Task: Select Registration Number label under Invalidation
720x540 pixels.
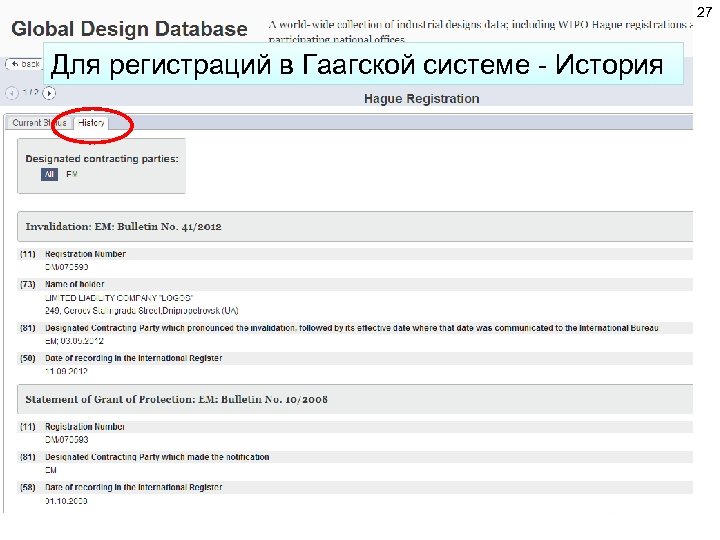Action: pos(85,254)
